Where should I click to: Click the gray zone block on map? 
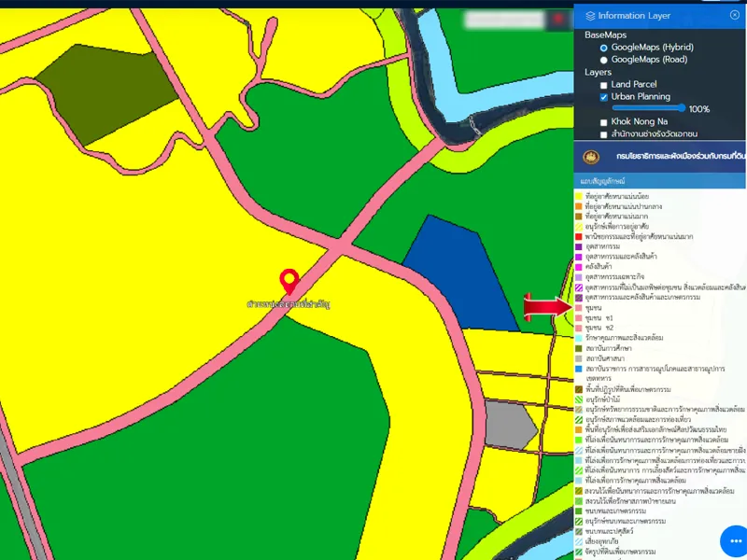[x=509, y=427]
